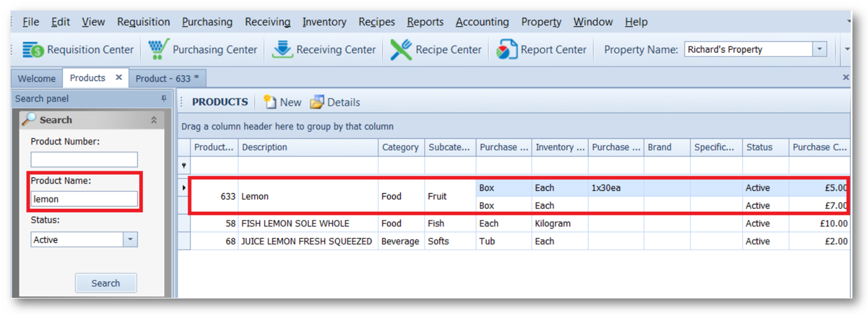Click the New product icon
The width and height of the screenshot is (868, 314).
tap(270, 102)
